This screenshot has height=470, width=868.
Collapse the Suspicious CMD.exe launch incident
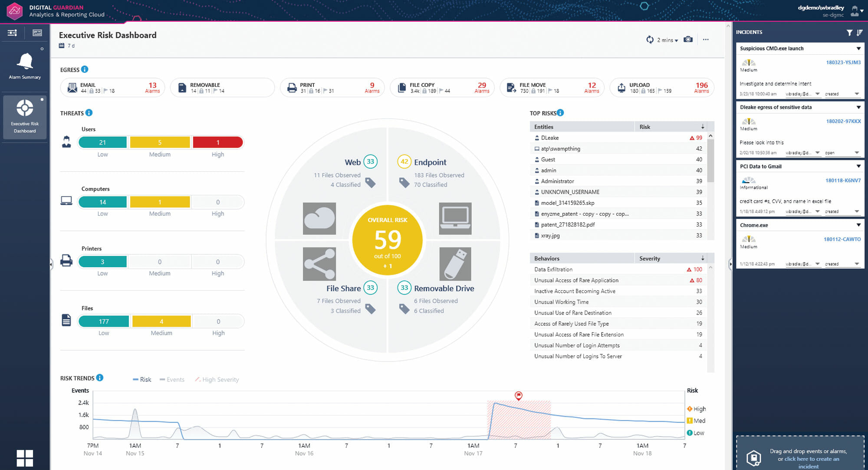[x=858, y=48]
